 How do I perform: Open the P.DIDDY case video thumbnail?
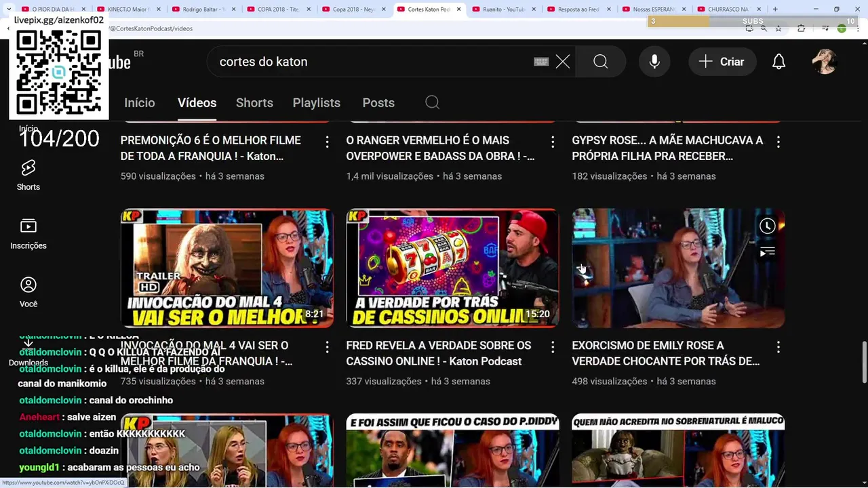[453, 451]
